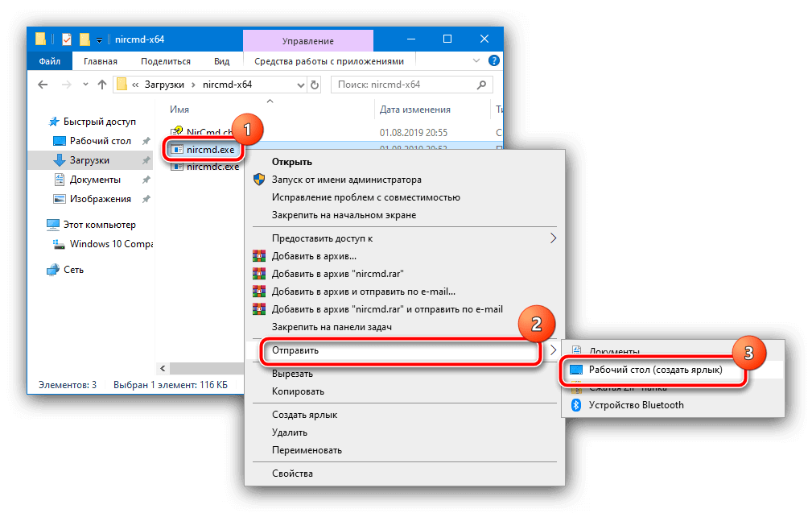Viewport: 812px width, 513px height.
Task: Open Средства работы с приложениями tab
Action: 329,61
